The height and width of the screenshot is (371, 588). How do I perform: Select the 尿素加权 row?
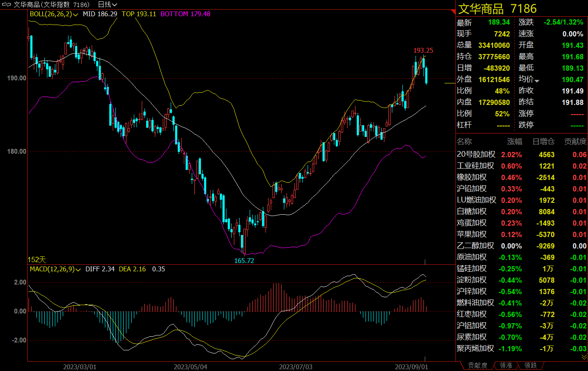522,337
